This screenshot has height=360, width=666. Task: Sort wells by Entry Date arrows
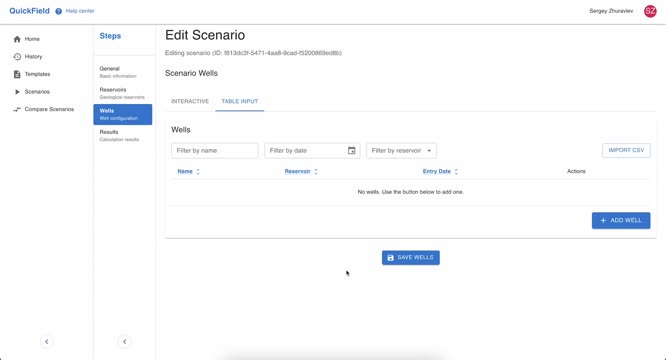[x=456, y=172]
